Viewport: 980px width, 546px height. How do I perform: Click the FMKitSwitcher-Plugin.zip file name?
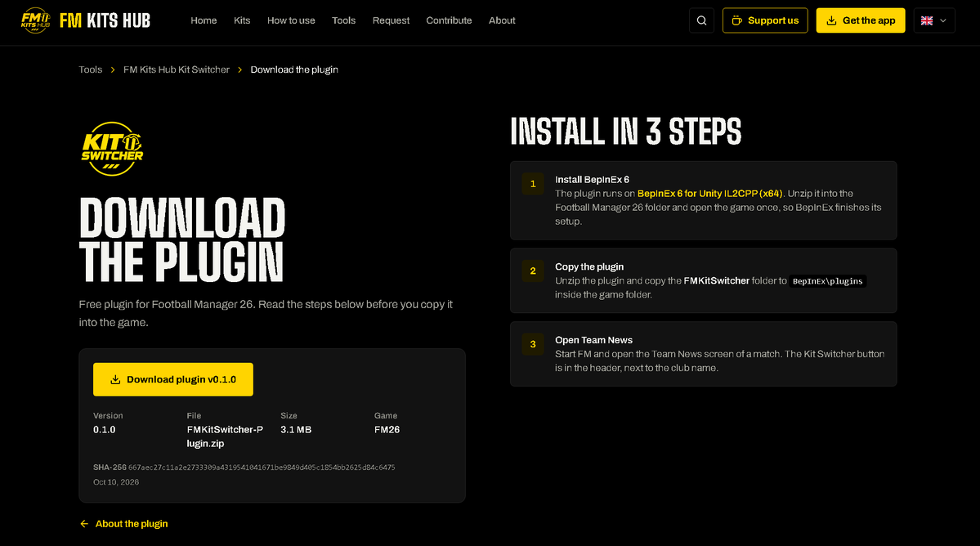click(225, 436)
